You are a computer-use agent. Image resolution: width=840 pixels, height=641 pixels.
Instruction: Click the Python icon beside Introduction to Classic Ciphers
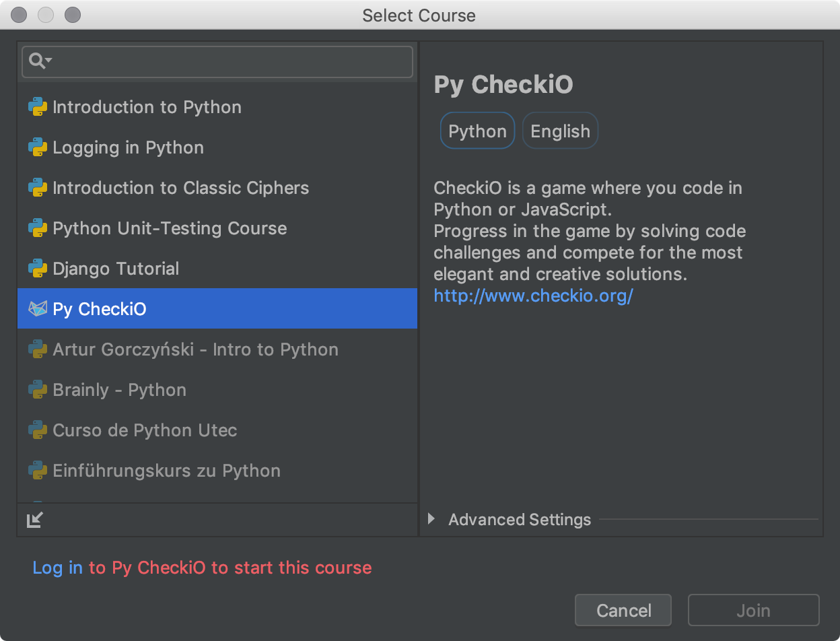(x=38, y=188)
